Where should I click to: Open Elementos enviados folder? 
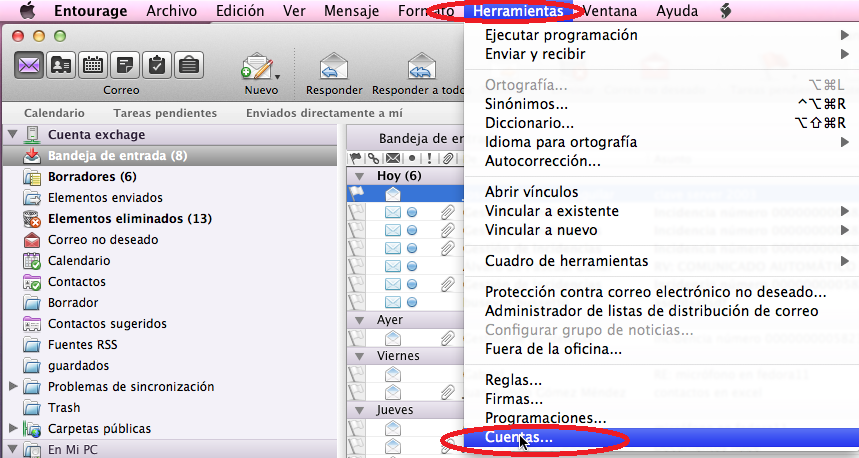105,197
